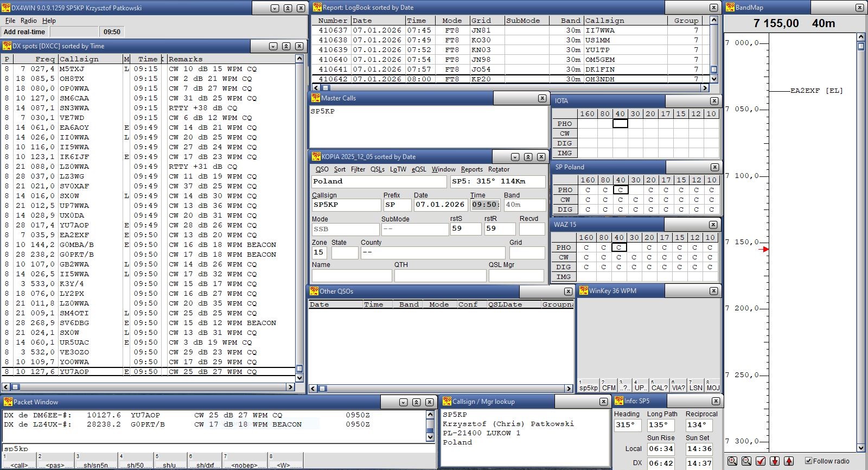The width and height of the screenshot is (868, 470).
Task: Zoom in on the BandMap
Action: (x=732, y=461)
